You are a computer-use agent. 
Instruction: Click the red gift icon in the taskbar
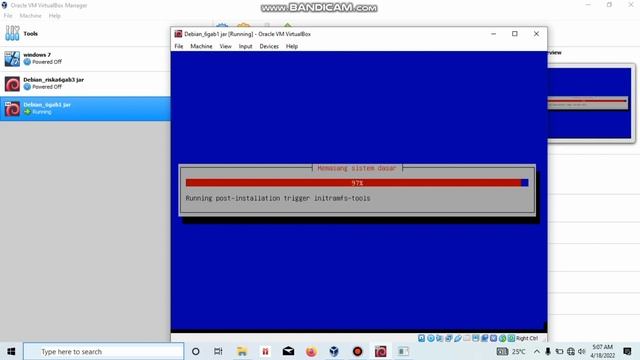(x=265, y=351)
